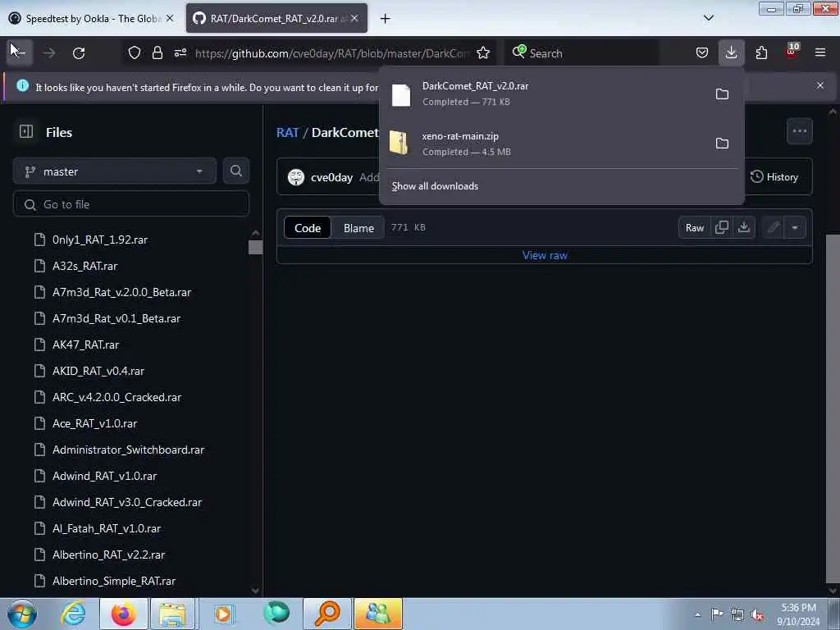Dismiss the Firefox refresh notification bar

click(x=820, y=85)
